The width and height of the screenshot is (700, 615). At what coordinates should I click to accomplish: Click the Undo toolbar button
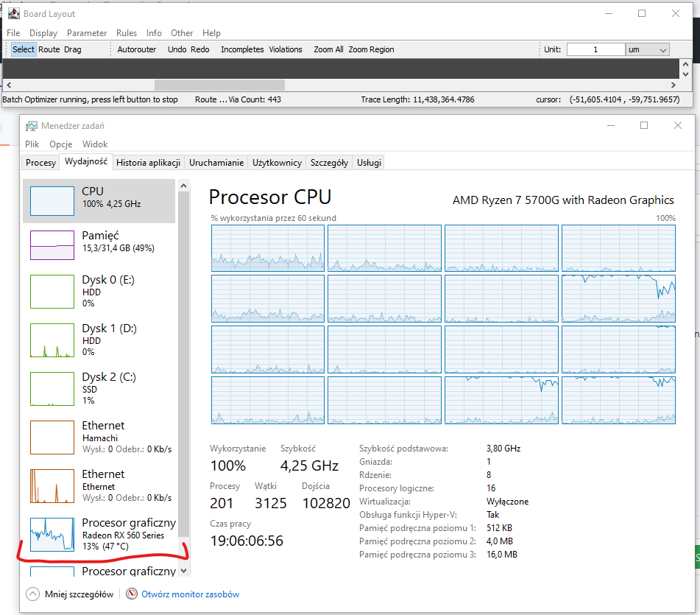177,49
